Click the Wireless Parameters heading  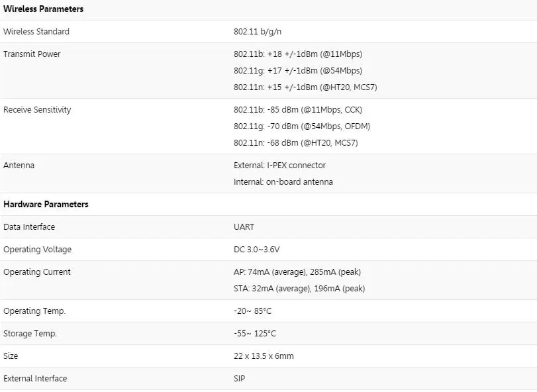pyautogui.click(x=43, y=9)
